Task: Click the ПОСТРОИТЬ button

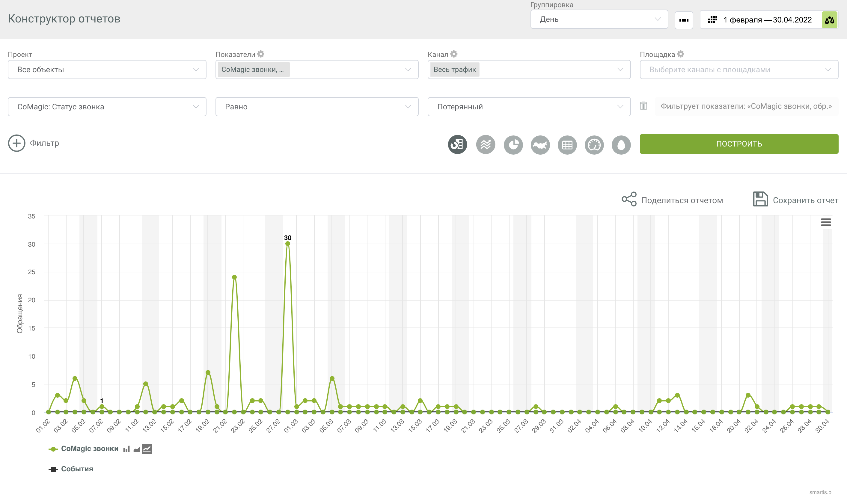Action: click(x=739, y=144)
